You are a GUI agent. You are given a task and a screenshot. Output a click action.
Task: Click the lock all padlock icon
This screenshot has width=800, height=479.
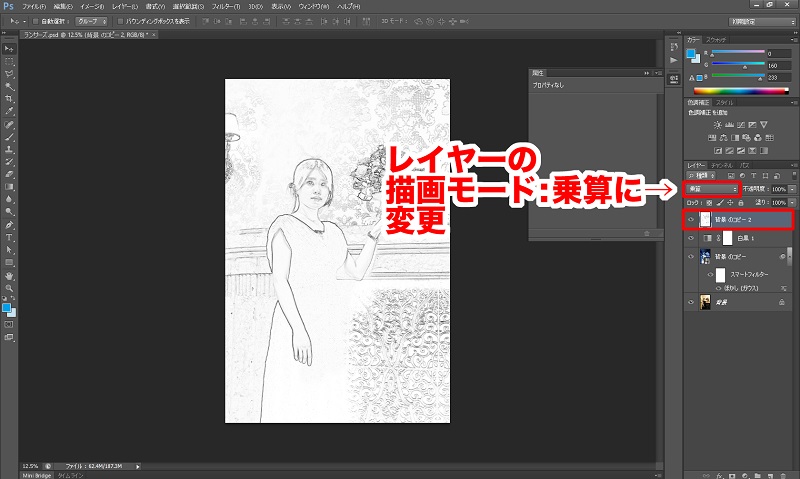click(741, 203)
